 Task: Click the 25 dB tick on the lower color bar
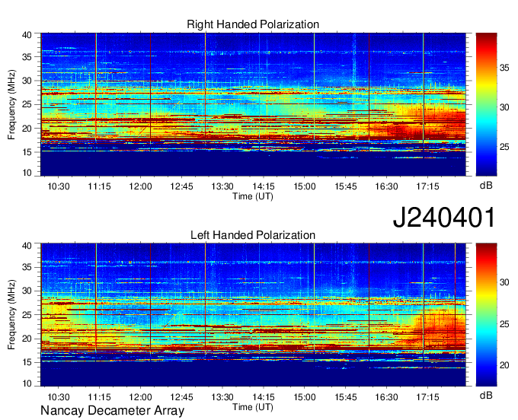(x=504, y=324)
